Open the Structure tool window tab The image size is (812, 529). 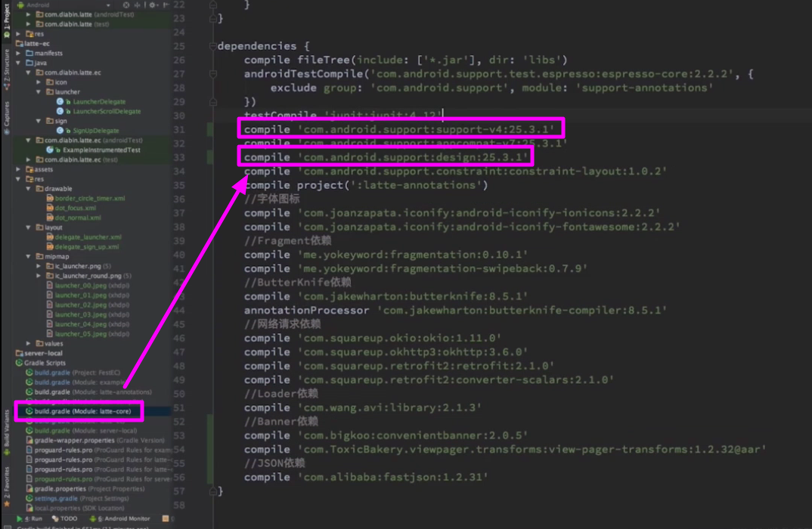click(x=6, y=69)
